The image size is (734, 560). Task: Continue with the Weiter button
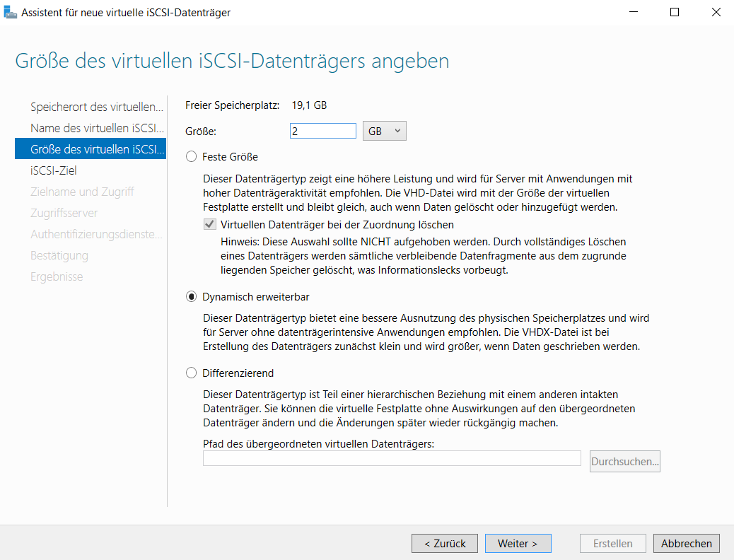point(518,543)
